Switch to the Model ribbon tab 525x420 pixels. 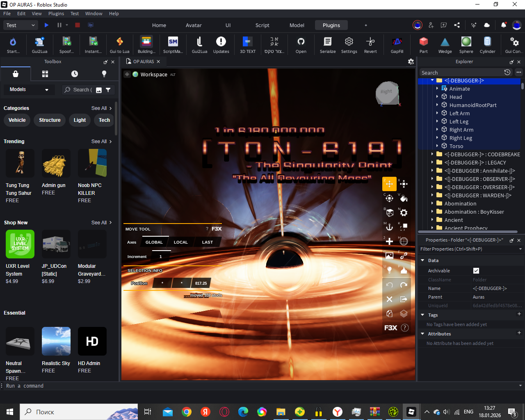[297, 25]
